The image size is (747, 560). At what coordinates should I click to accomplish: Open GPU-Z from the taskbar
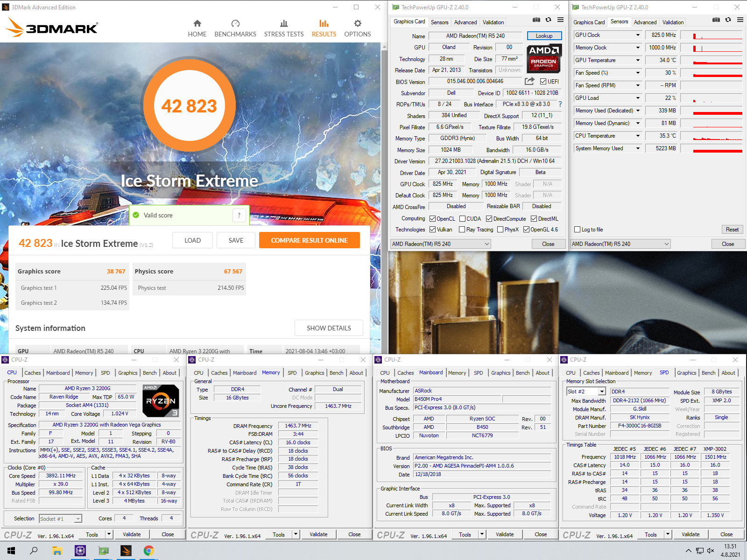click(x=103, y=551)
